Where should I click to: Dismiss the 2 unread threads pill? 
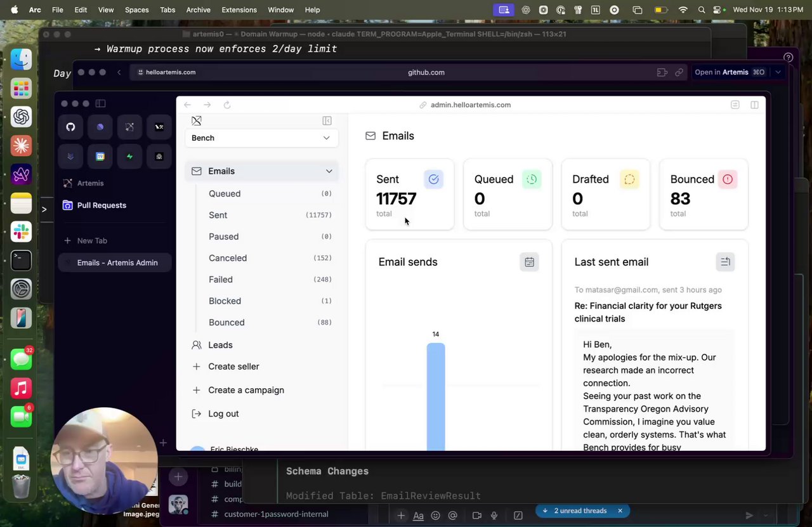[x=620, y=511]
